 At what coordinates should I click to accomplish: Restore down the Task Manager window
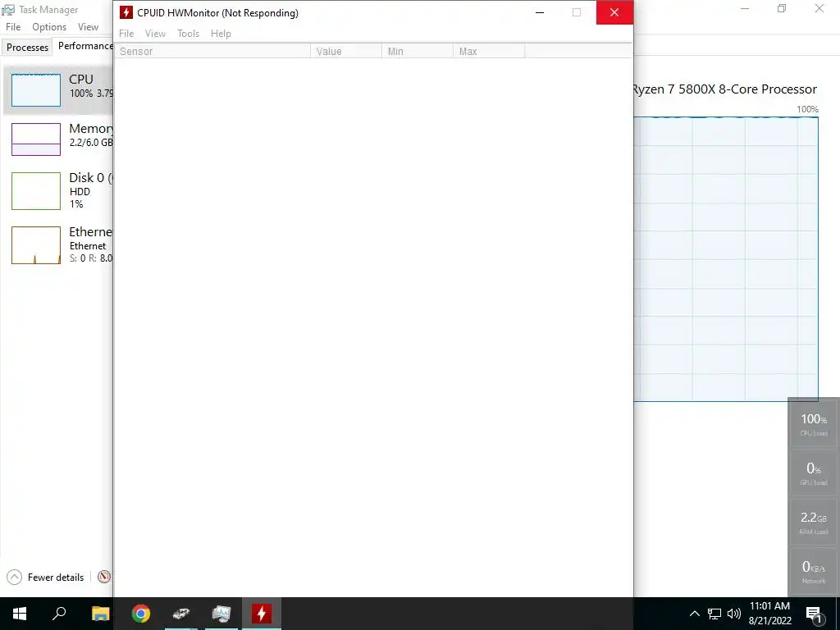click(782, 8)
